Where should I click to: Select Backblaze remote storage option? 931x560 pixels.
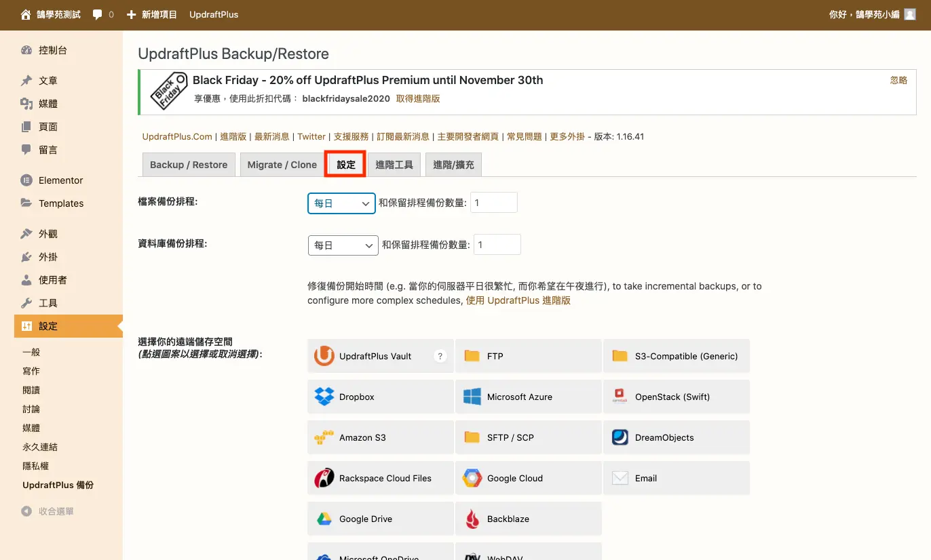click(529, 519)
